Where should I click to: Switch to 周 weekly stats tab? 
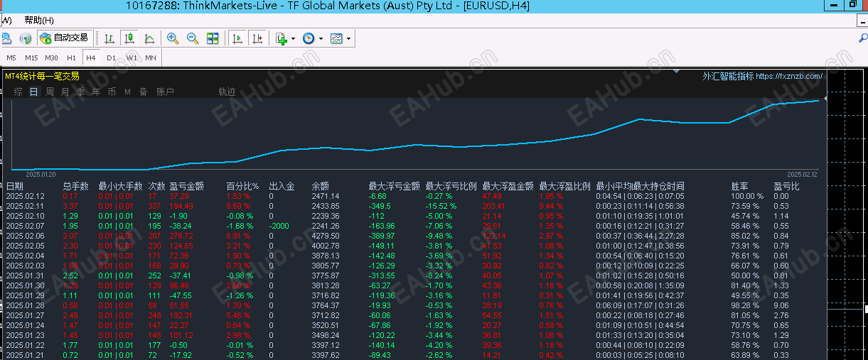[x=50, y=92]
